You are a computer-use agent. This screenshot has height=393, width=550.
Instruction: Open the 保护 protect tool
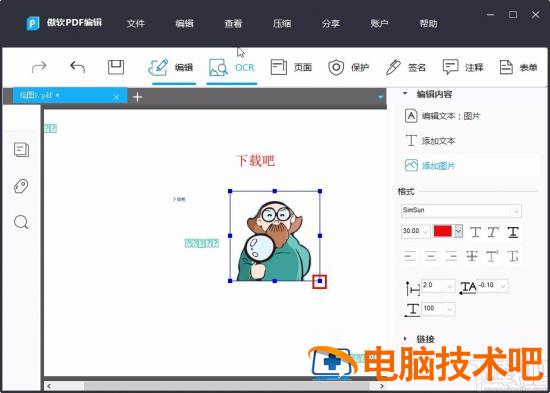(x=349, y=67)
